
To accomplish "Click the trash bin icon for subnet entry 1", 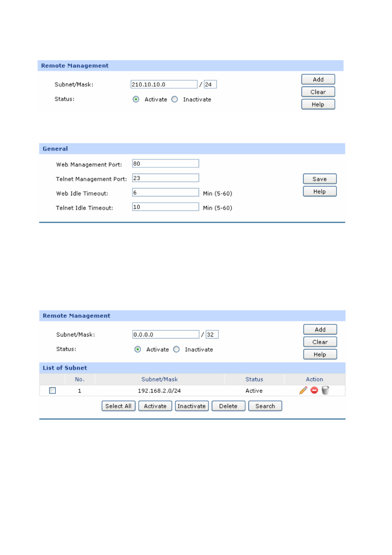I will (x=325, y=390).
